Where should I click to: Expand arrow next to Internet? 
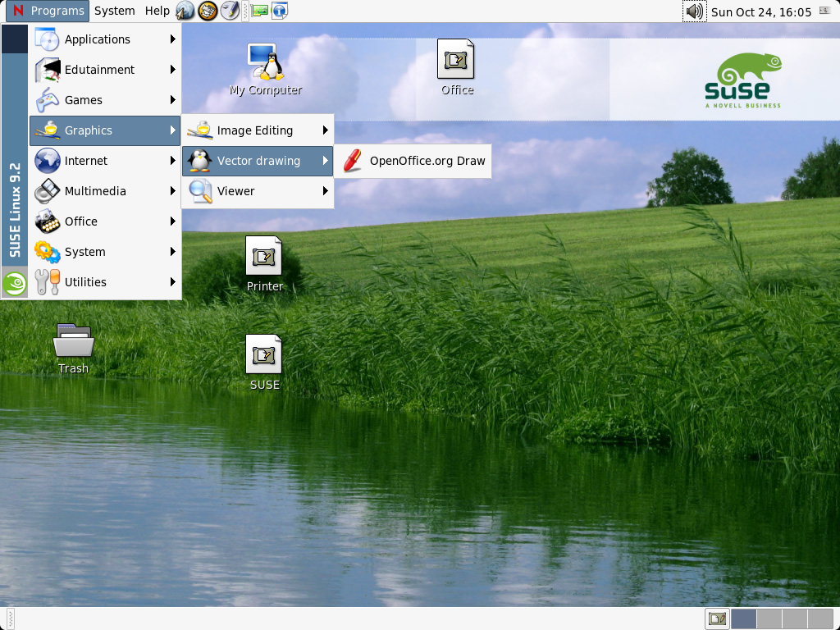172,161
